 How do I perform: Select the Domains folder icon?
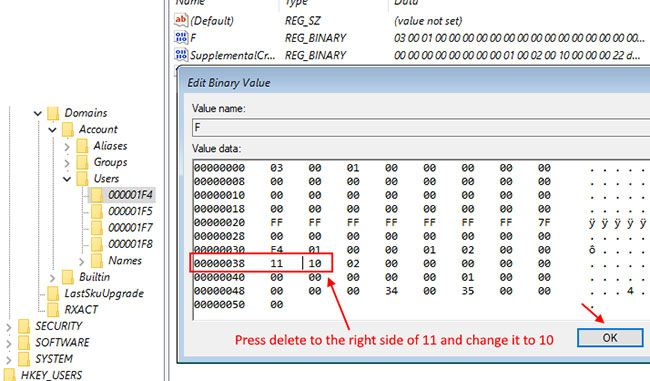click(x=53, y=113)
